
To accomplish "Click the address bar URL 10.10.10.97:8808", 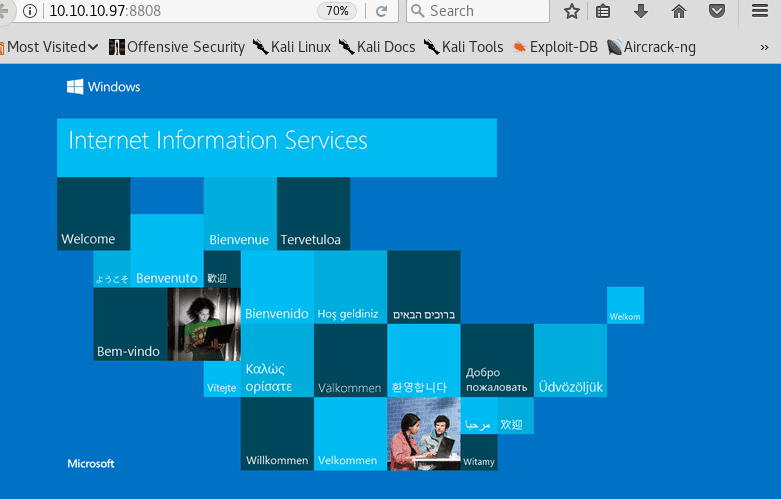I will coord(105,11).
